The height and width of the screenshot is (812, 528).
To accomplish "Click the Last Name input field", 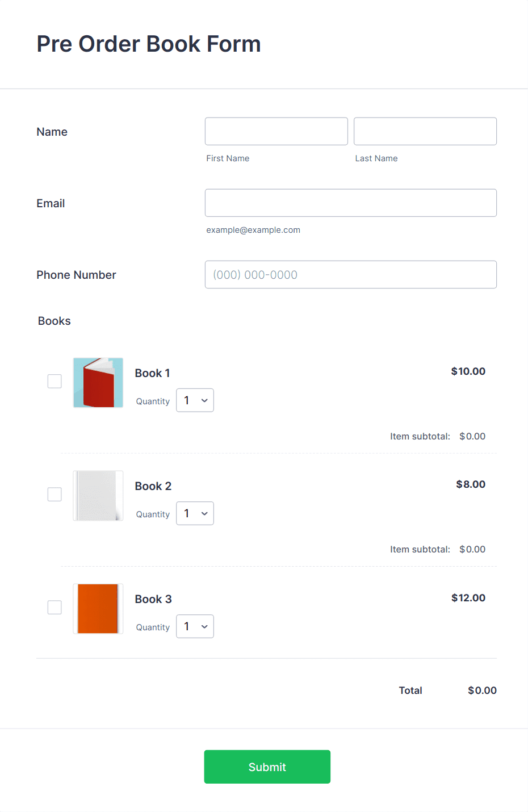I will point(425,131).
